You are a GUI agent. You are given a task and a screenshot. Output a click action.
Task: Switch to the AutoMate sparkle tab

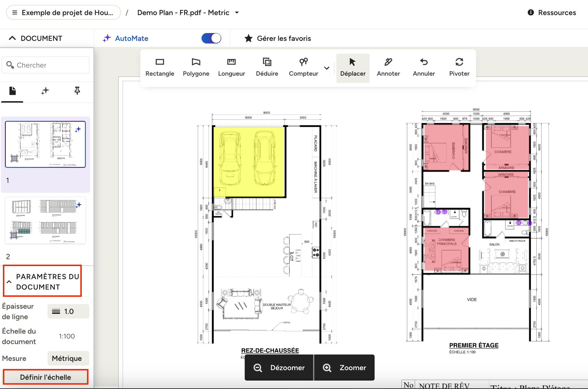coord(45,91)
